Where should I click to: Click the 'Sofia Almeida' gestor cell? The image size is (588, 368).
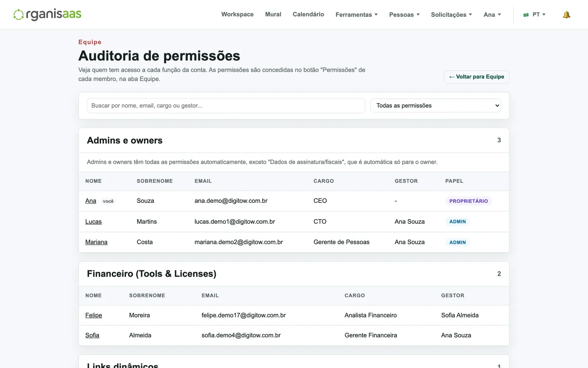click(460, 315)
